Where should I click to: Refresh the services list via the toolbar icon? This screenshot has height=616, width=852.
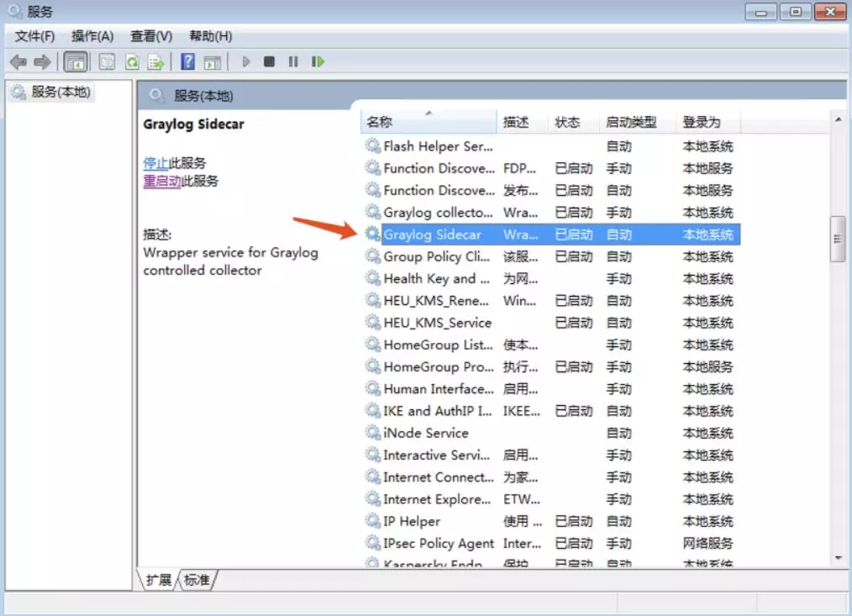coord(132,61)
